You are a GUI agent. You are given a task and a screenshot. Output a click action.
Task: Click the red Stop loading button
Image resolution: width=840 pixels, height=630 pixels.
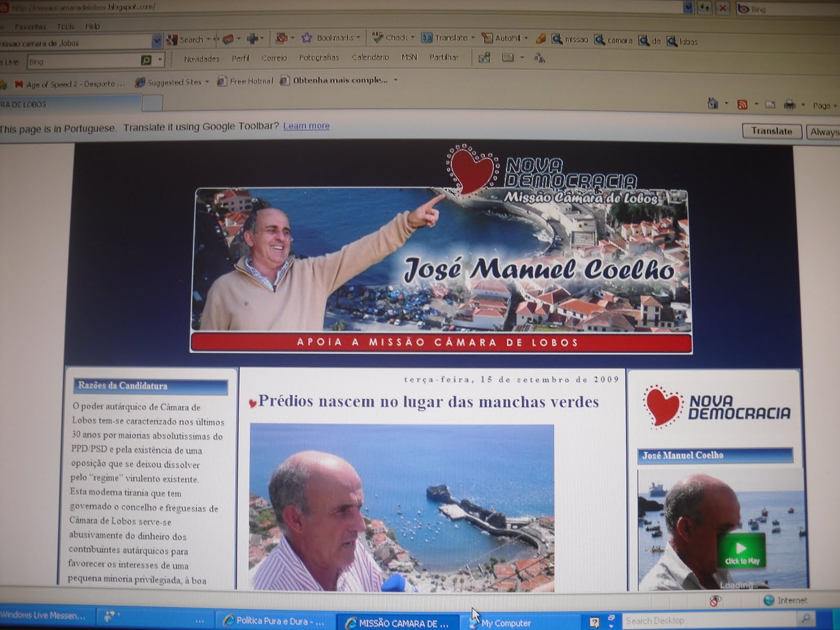coord(723,8)
